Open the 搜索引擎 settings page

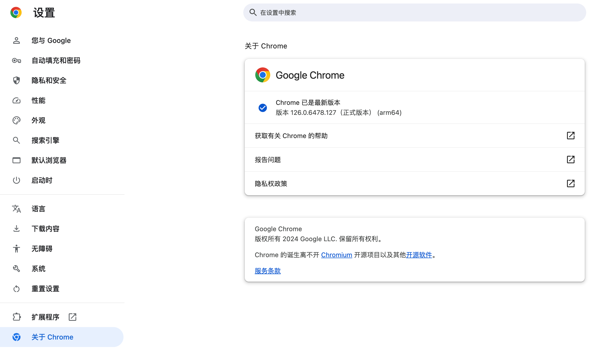click(x=62, y=140)
